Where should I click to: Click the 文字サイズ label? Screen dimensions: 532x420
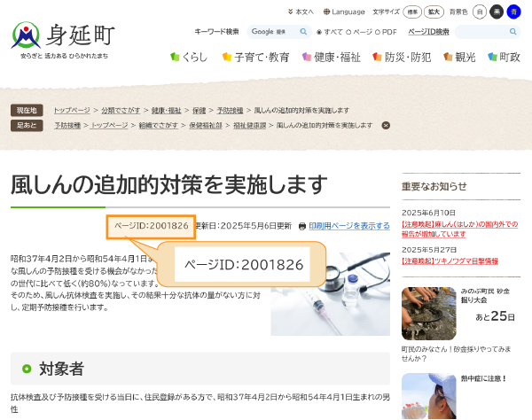point(386,12)
